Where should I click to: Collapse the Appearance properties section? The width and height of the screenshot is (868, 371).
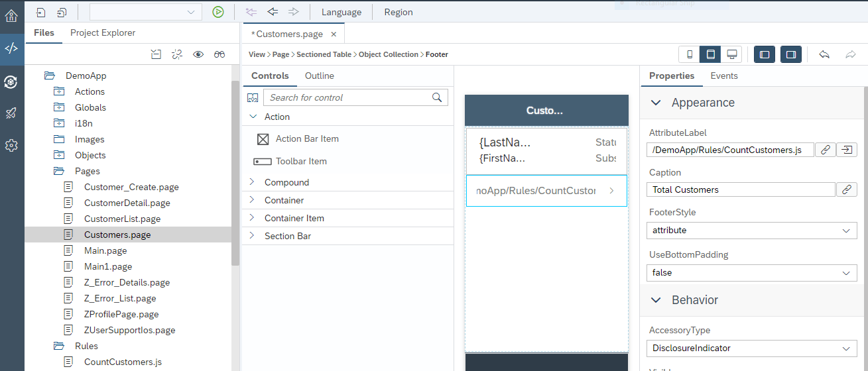click(x=656, y=103)
